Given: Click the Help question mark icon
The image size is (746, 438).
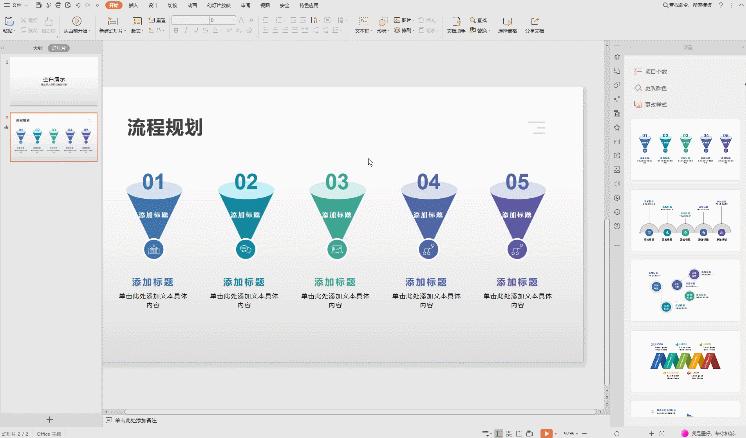Looking at the screenshot, I should coord(721,5).
